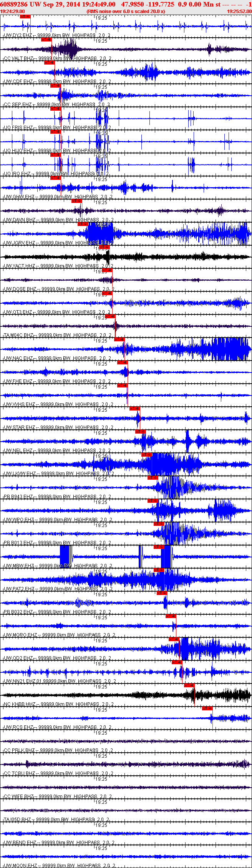Click the TA I05D BHZ station label
Viewport: 252px width, 868px height.
point(18,820)
